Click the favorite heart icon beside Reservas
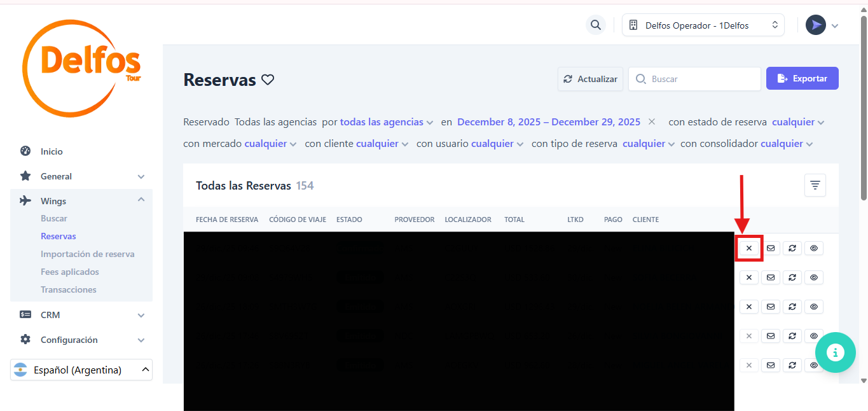This screenshot has height=411, width=868. (x=268, y=80)
